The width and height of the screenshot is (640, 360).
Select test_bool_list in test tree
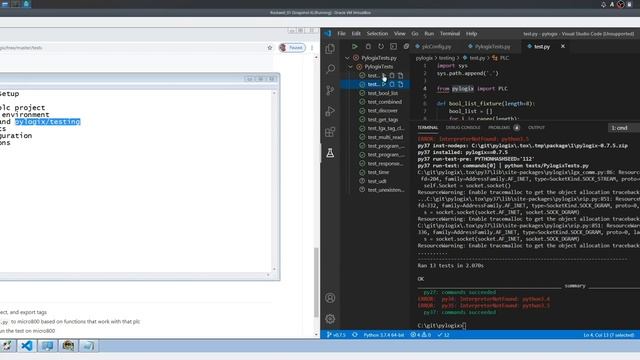click(x=382, y=93)
